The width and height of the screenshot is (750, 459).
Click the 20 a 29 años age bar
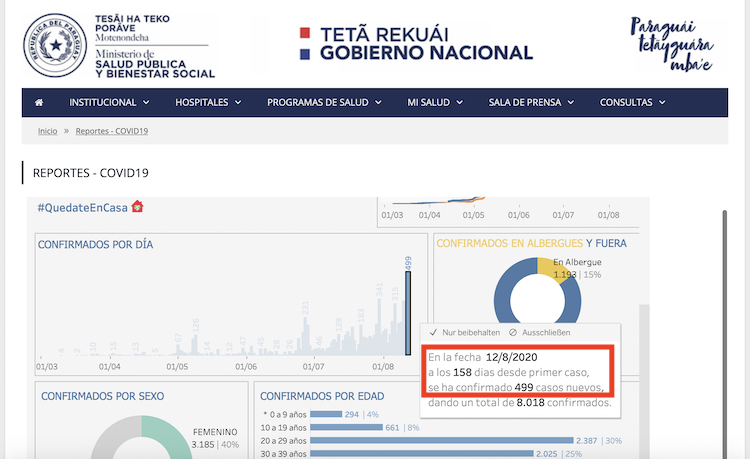pos(441,441)
